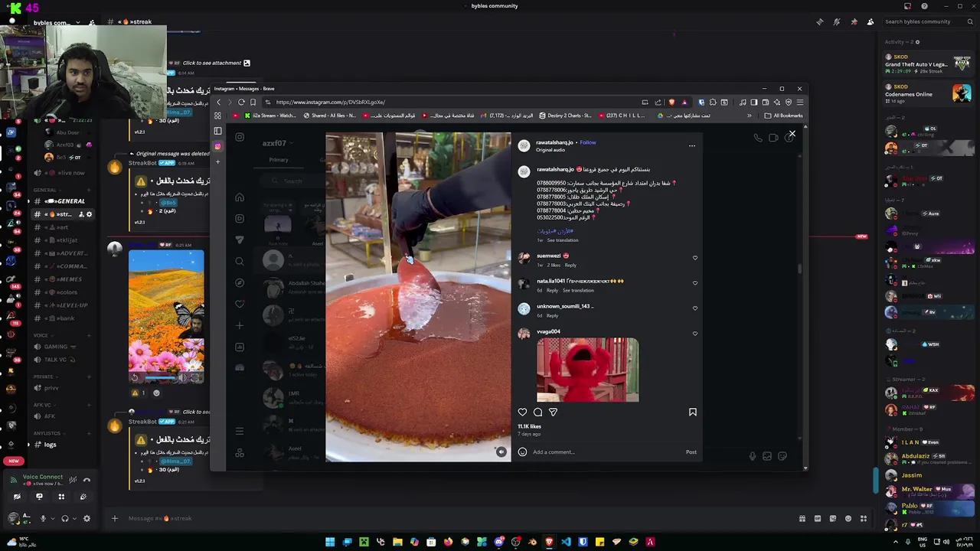This screenshot has height=551, width=980.
Task: Open the comment bubble icon under post
Action: pyautogui.click(x=537, y=412)
